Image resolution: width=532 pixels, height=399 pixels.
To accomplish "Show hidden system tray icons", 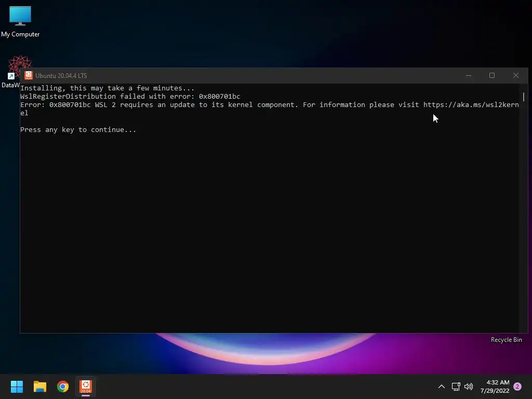I will tap(442, 387).
